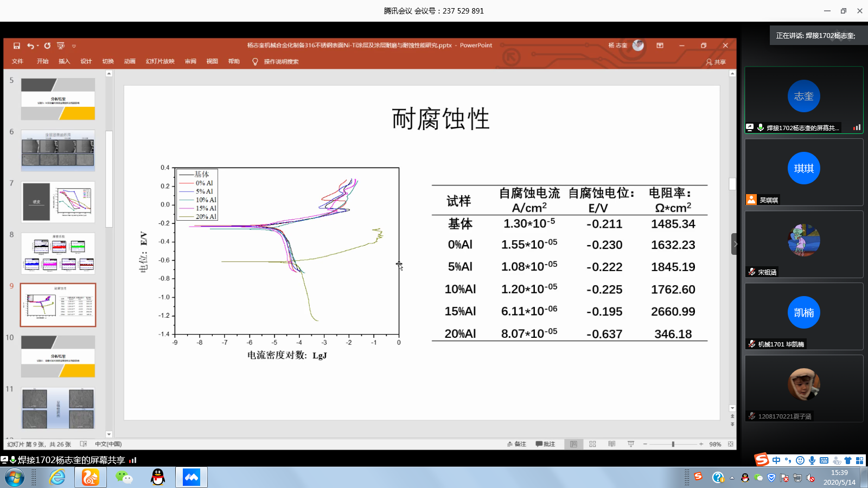Start slideshow from beginning via toolbar icon

pyautogui.click(x=61, y=46)
